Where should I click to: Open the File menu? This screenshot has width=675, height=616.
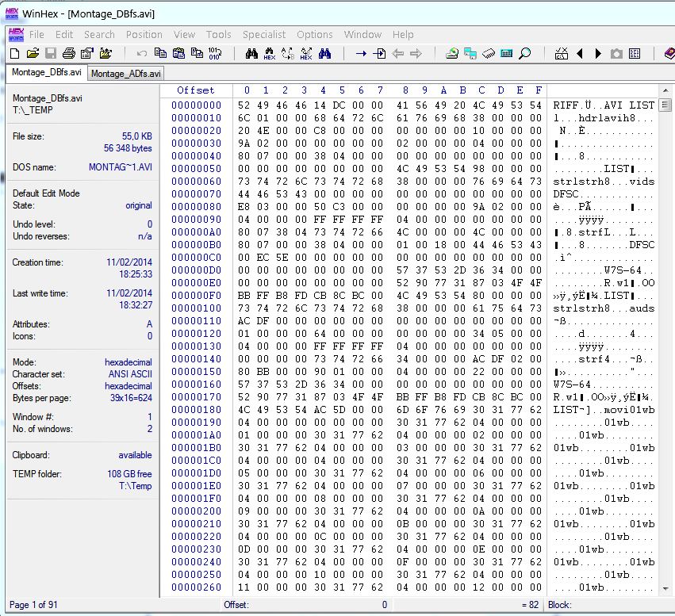[36, 34]
